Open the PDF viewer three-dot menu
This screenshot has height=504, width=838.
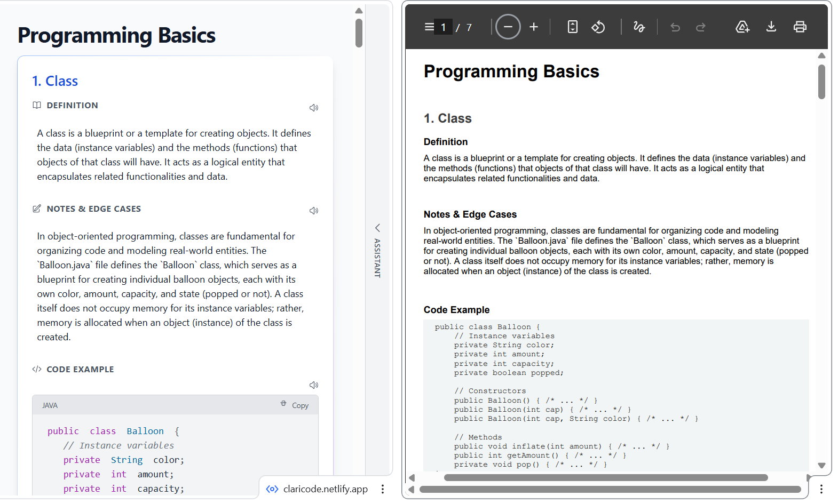point(821,489)
